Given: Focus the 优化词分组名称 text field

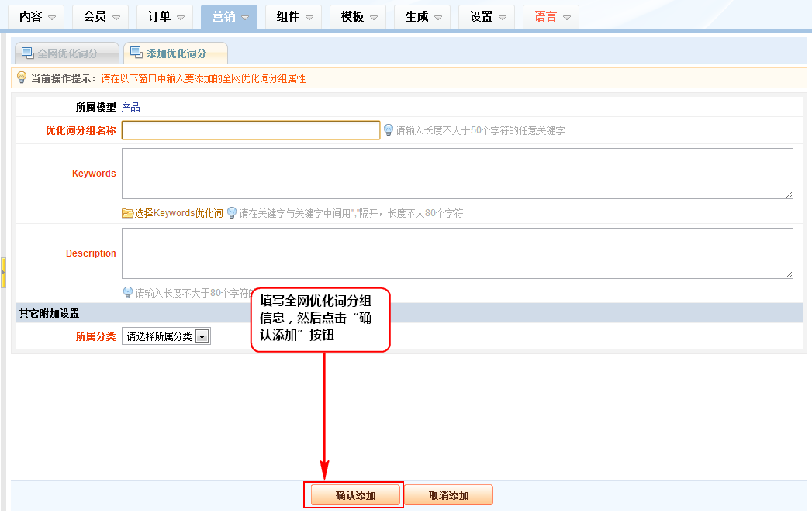Looking at the screenshot, I should pyautogui.click(x=251, y=130).
